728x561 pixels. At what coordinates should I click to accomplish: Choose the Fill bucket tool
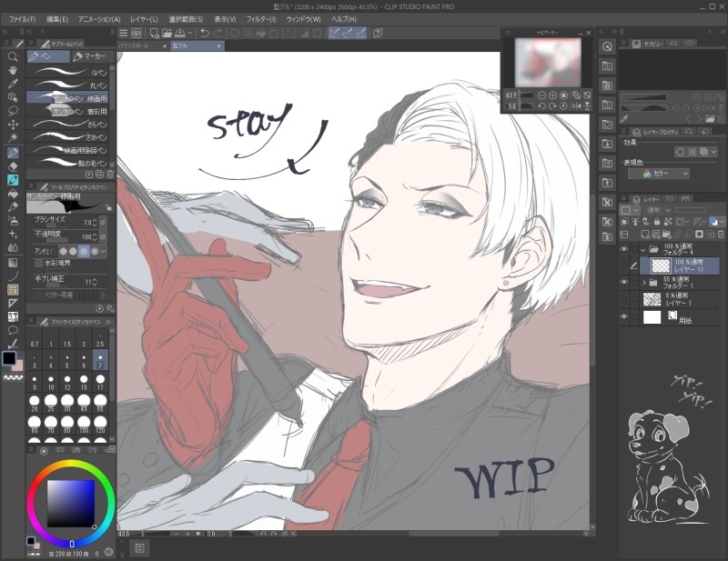click(x=13, y=193)
